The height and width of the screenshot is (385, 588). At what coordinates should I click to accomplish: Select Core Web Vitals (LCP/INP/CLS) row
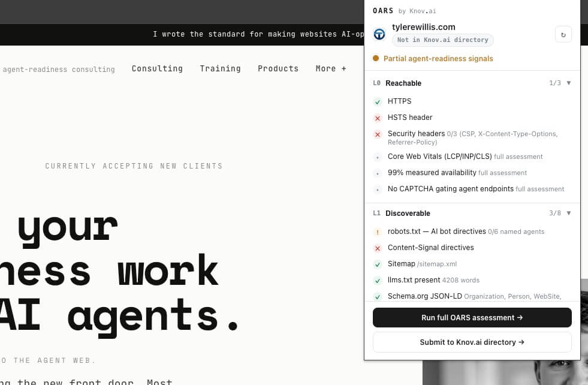[465, 157]
